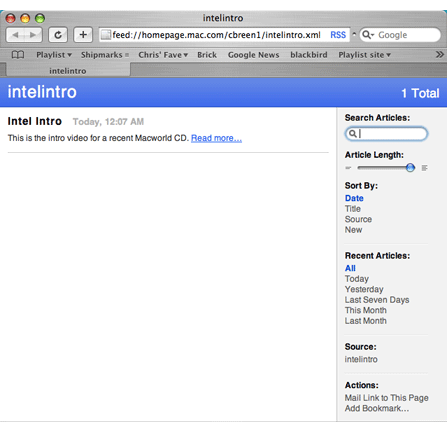This screenshot has height=422, width=447.
Task: Reload the page with the refresh button
Action: coord(58,35)
